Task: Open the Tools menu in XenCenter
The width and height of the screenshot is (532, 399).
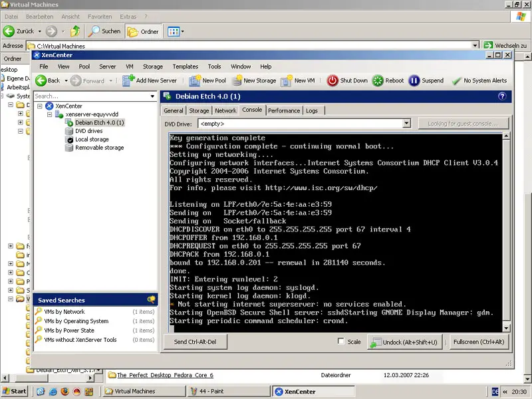Action: pyautogui.click(x=214, y=66)
